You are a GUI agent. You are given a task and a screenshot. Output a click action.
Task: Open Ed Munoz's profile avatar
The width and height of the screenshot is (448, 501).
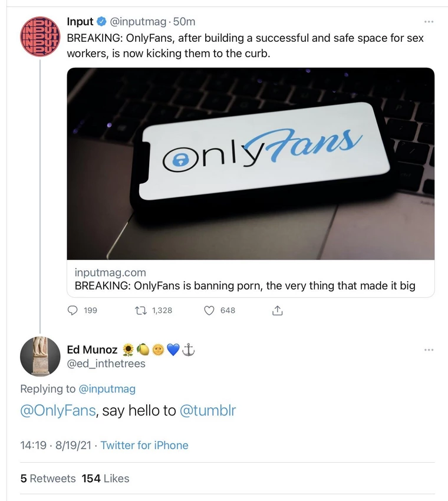point(39,357)
